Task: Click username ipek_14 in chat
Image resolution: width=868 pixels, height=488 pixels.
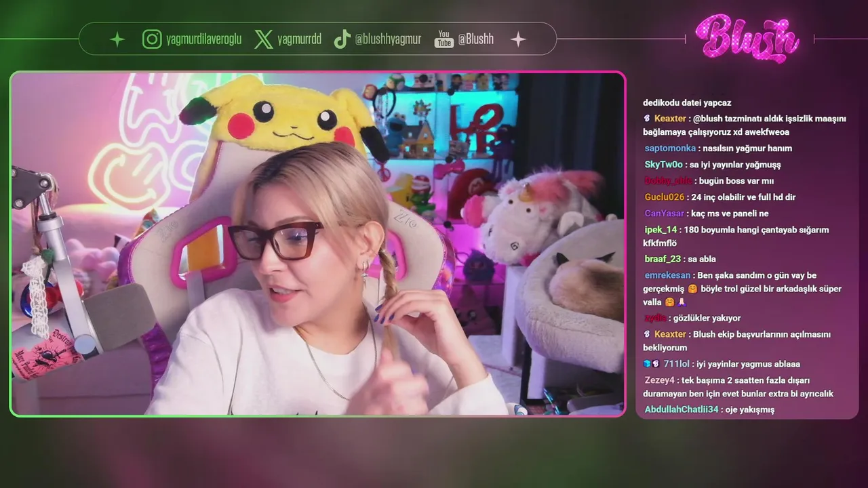Action: (660, 230)
